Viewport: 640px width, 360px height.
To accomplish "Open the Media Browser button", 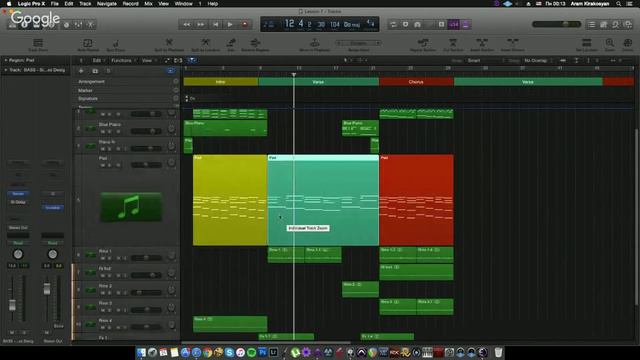I will [628, 24].
